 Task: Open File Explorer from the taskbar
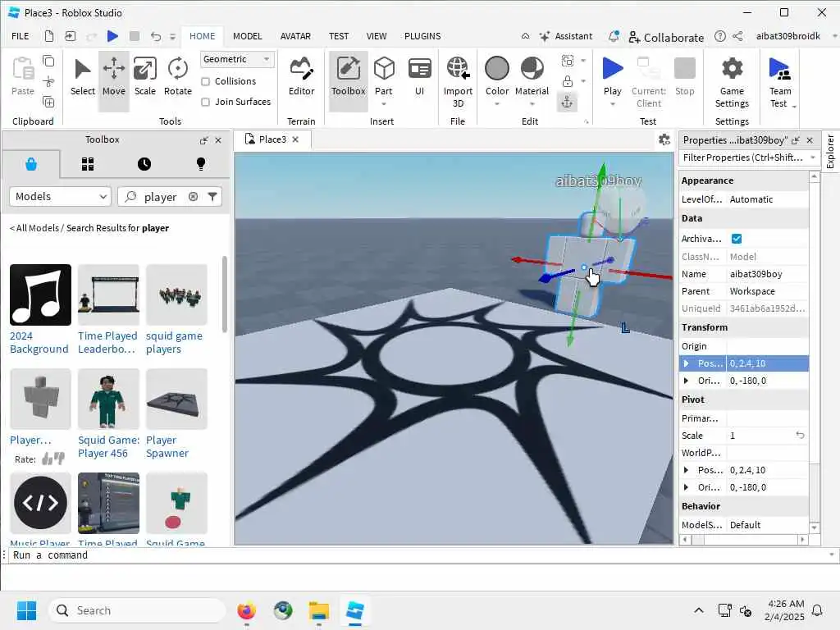pos(319,610)
